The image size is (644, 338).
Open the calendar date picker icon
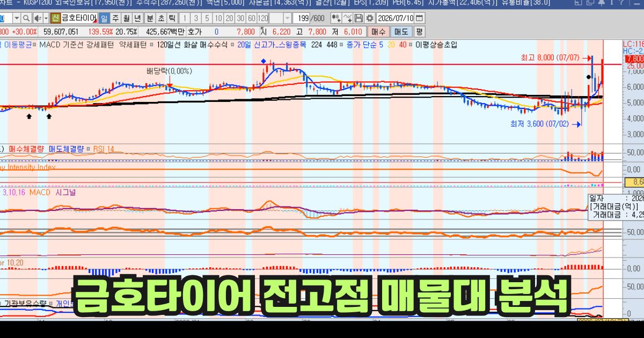pyautogui.click(x=419, y=18)
